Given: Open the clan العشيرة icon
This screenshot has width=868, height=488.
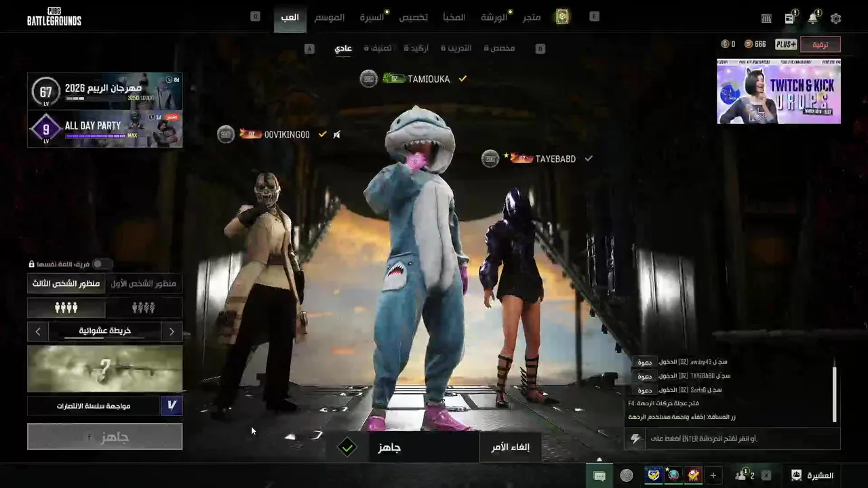Looking at the screenshot, I should pyautogui.click(x=796, y=475).
